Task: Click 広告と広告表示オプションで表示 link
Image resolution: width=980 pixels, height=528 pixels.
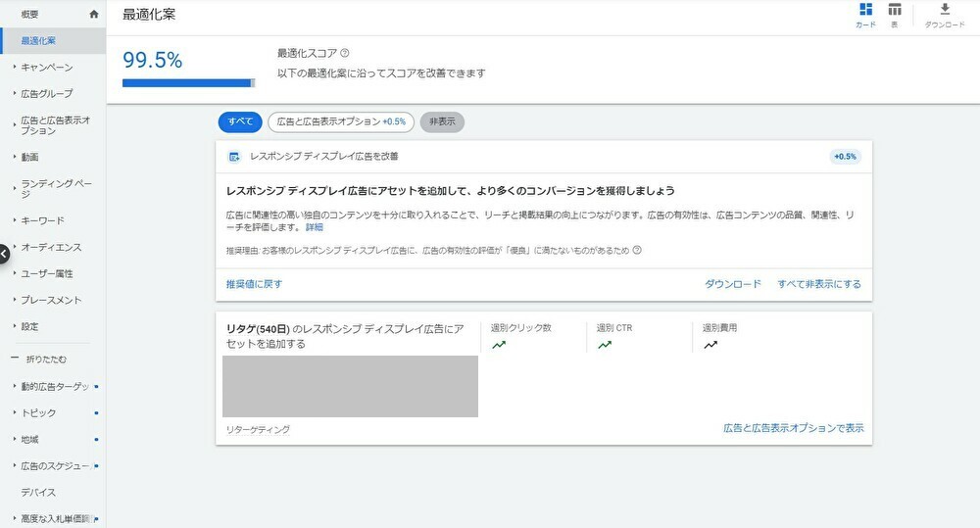Action: (794, 428)
